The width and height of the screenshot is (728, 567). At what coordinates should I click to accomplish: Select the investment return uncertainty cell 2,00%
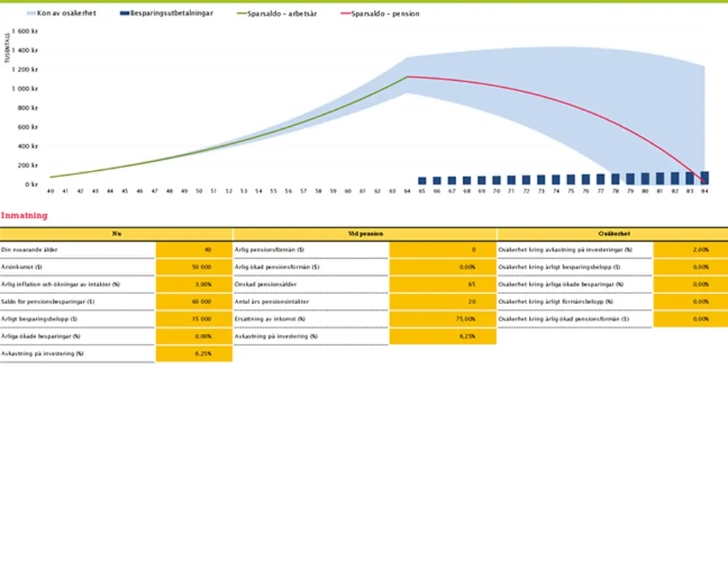(x=690, y=249)
